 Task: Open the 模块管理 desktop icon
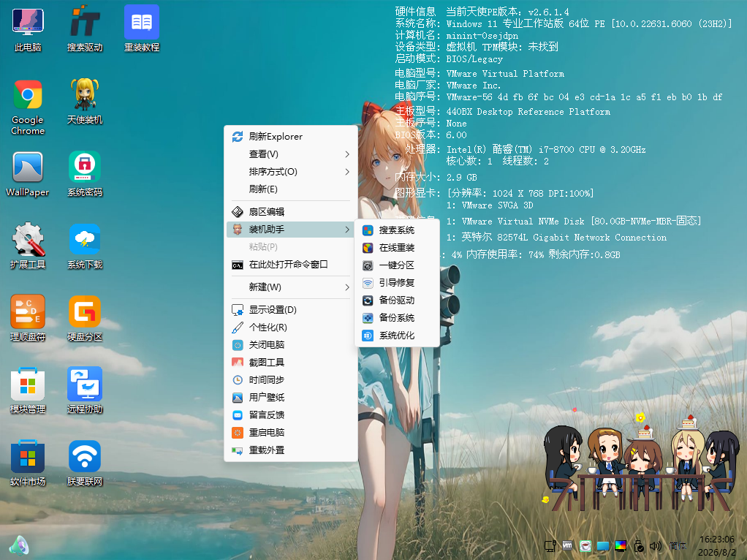28,391
